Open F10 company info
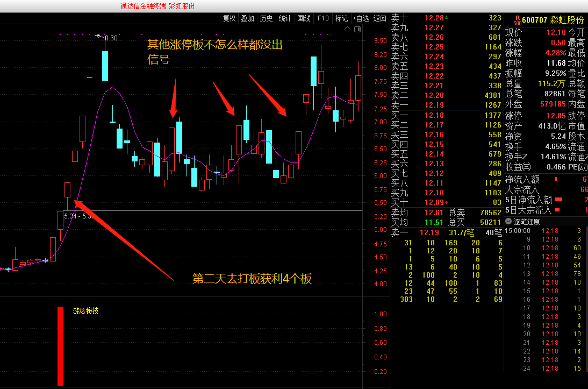Image resolution: width=588 pixels, height=389 pixels. click(x=323, y=18)
